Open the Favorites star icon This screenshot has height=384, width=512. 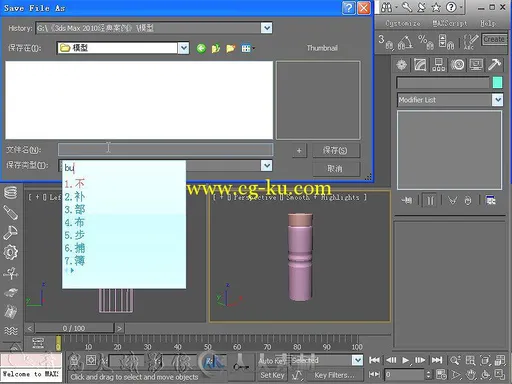tap(436, 7)
